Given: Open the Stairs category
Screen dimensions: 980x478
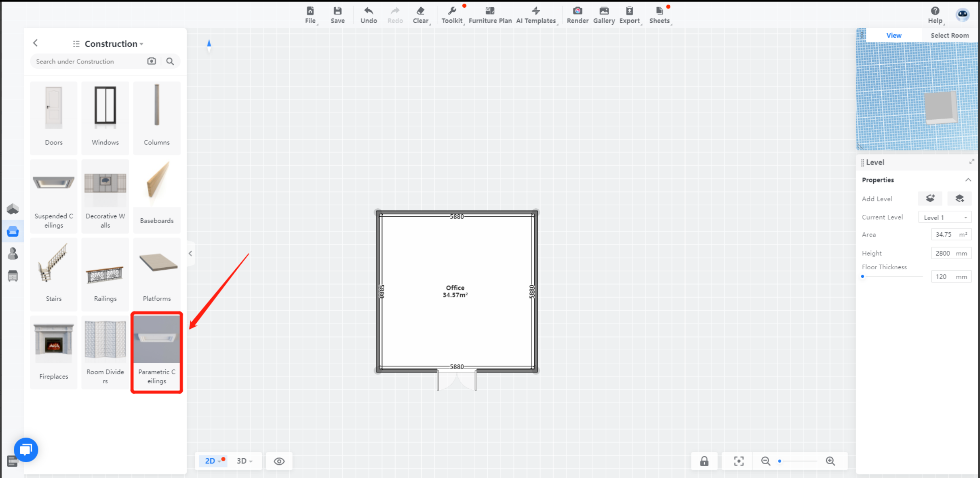Looking at the screenshot, I should pyautogui.click(x=53, y=274).
